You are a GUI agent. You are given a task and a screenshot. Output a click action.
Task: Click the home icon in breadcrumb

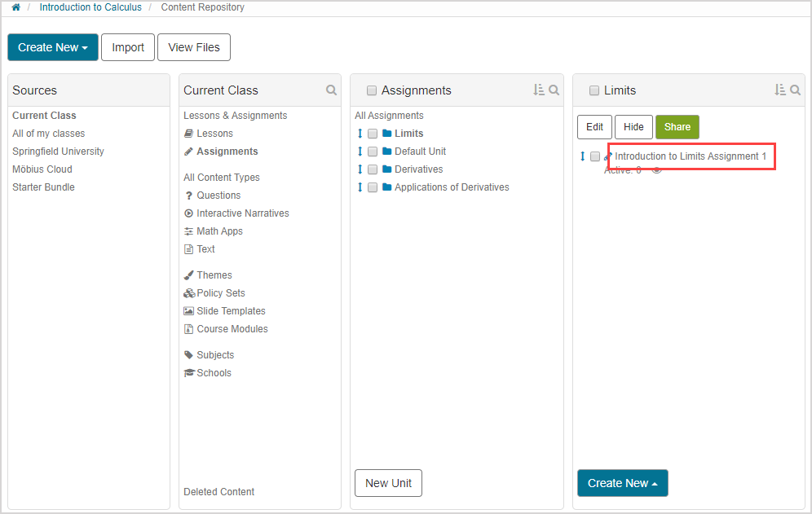pos(15,7)
